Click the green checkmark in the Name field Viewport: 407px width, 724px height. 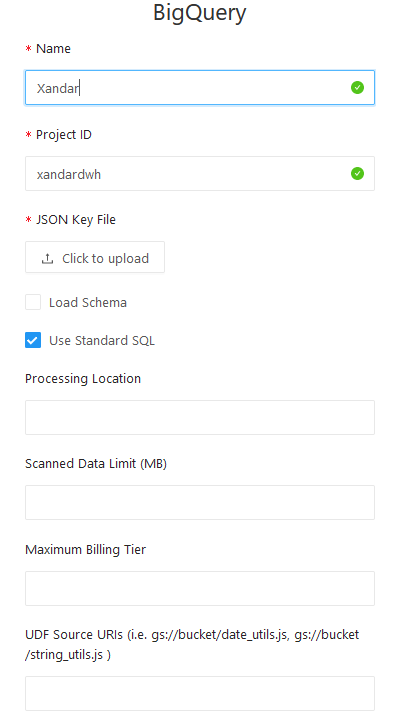click(x=357, y=87)
